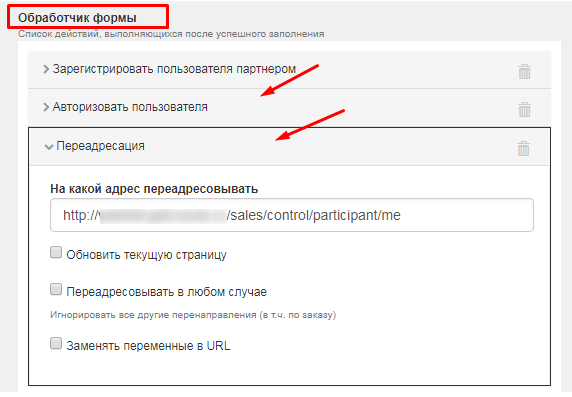The height and width of the screenshot is (397, 572).
Task: Click trash icon next to "Авторизовать пользователя"
Action: (525, 109)
